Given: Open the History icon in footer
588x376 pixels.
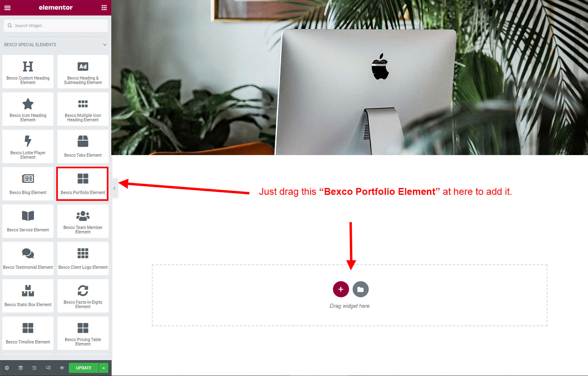Looking at the screenshot, I should coord(35,368).
